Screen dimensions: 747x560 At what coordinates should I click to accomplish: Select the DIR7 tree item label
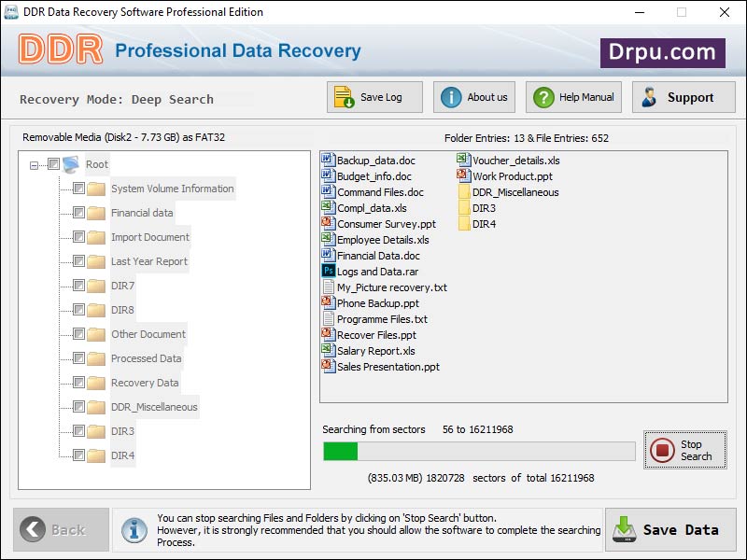[122, 286]
